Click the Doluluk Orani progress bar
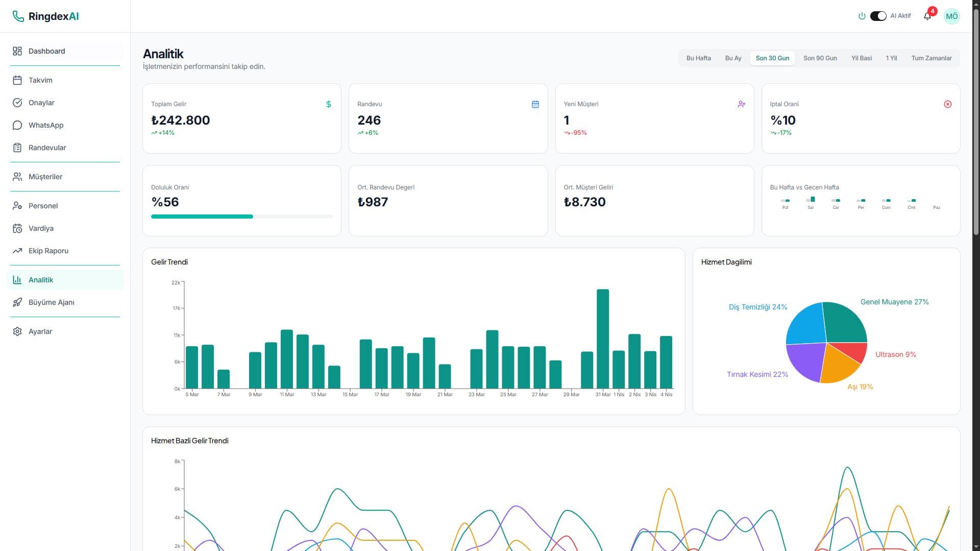This screenshot has height=551, width=980. point(242,217)
